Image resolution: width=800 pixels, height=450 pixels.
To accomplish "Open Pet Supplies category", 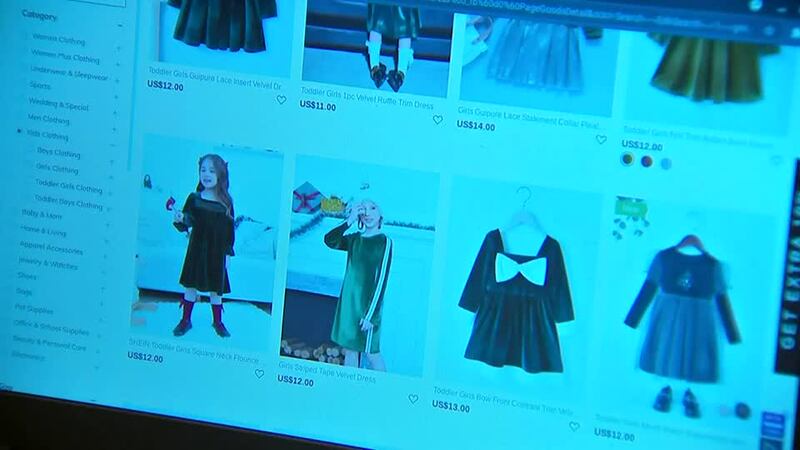I will [34, 309].
